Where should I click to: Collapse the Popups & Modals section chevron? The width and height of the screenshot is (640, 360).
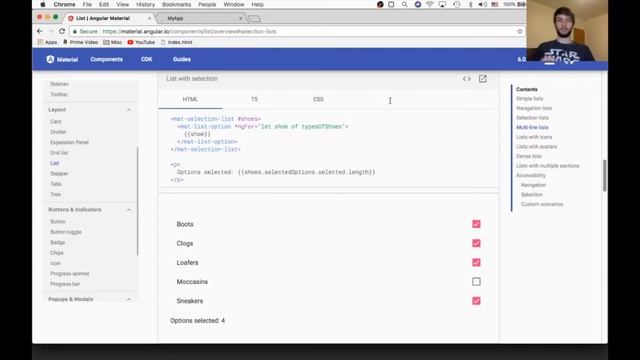click(129, 299)
